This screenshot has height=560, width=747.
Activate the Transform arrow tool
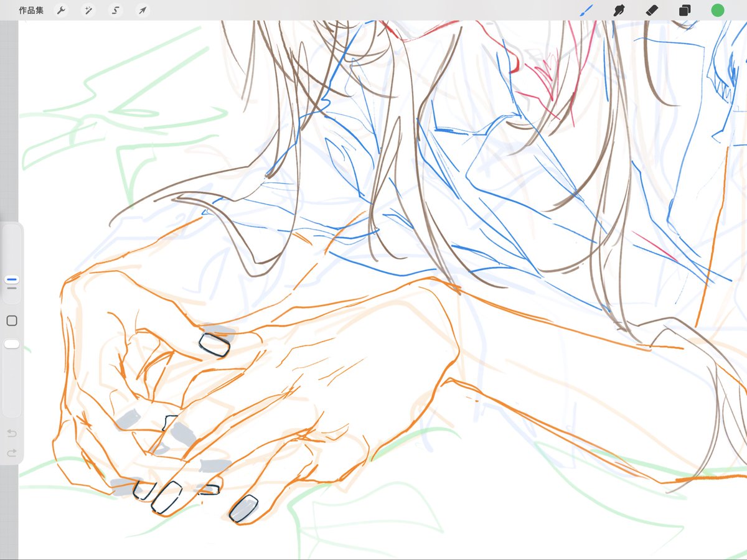143,10
